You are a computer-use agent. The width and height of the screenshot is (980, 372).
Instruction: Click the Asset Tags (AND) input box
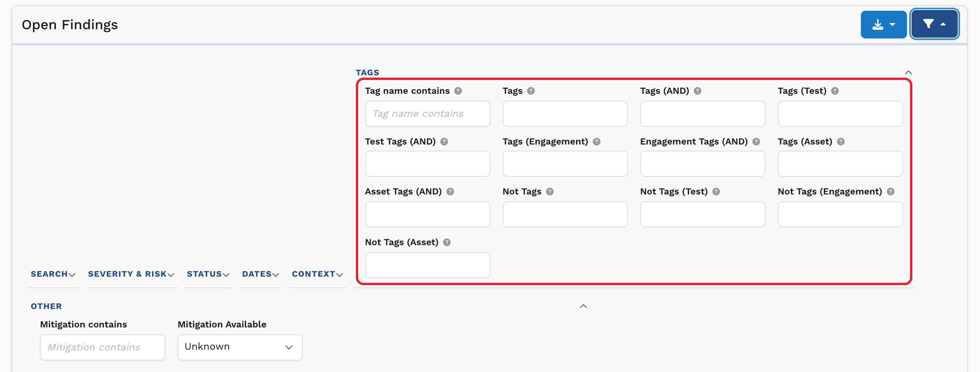click(427, 214)
